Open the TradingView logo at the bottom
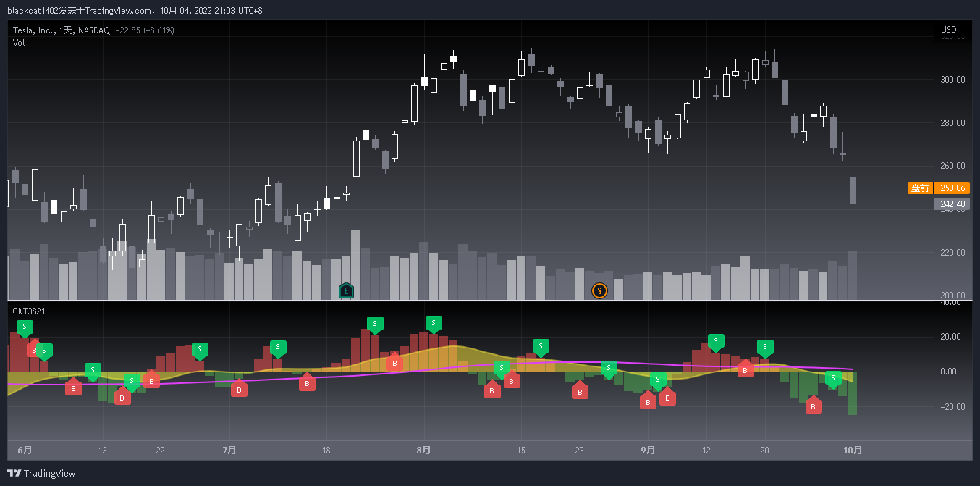The width and height of the screenshot is (980, 486). pos(40,473)
